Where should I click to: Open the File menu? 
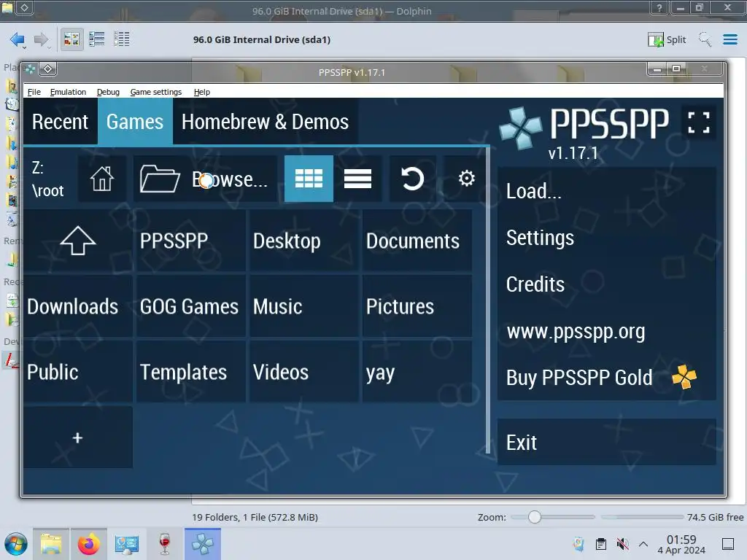[34, 92]
